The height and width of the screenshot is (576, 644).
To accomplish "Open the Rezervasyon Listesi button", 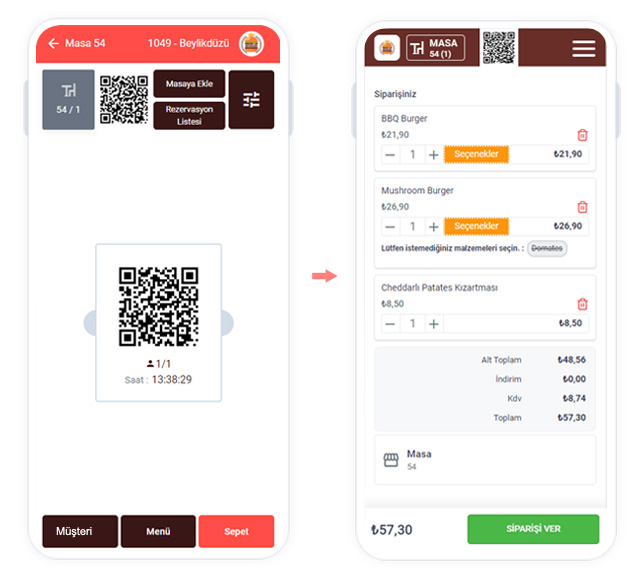I will click(189, 115).
